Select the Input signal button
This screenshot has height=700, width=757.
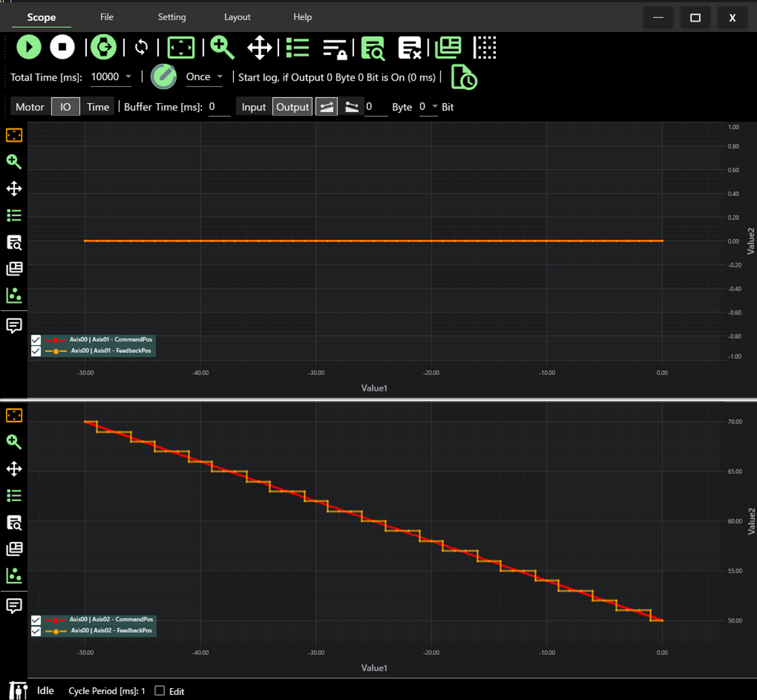[254, 106]
